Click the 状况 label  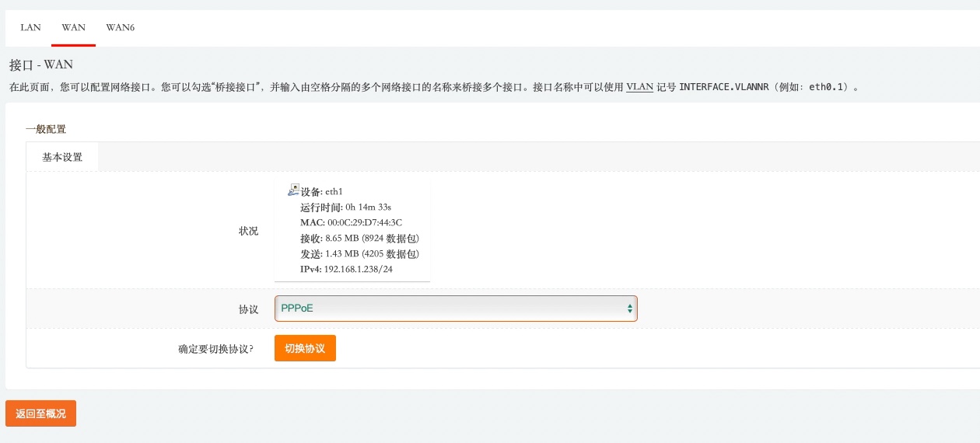248,231
